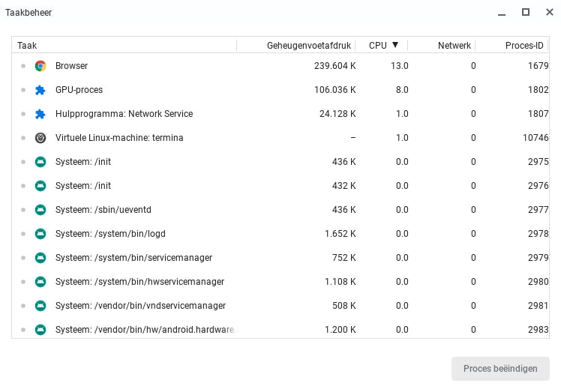This screenshot has width=561, height=392.
Task: Click the Network Service puzzle piece icon
Action: click(x=40, y=114)
